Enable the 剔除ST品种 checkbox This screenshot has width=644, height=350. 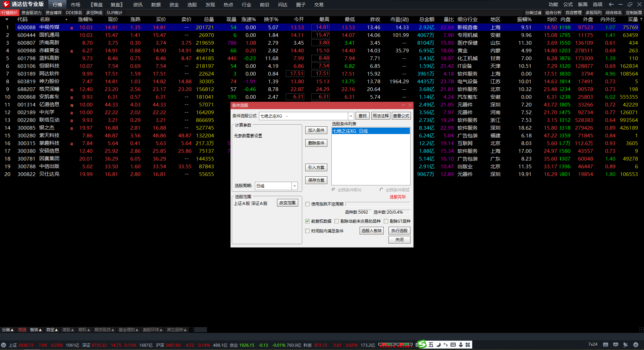(386, 221)
